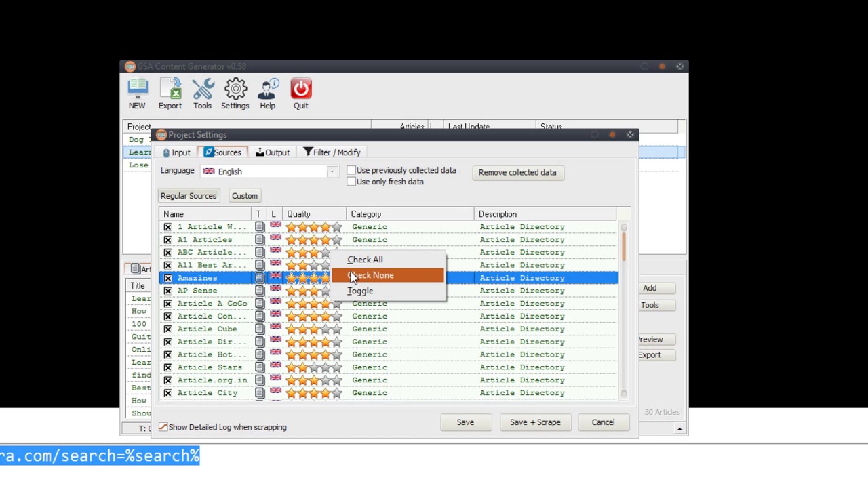Sort sources by Category column header
868x488 pixels.
coord(410,214)
